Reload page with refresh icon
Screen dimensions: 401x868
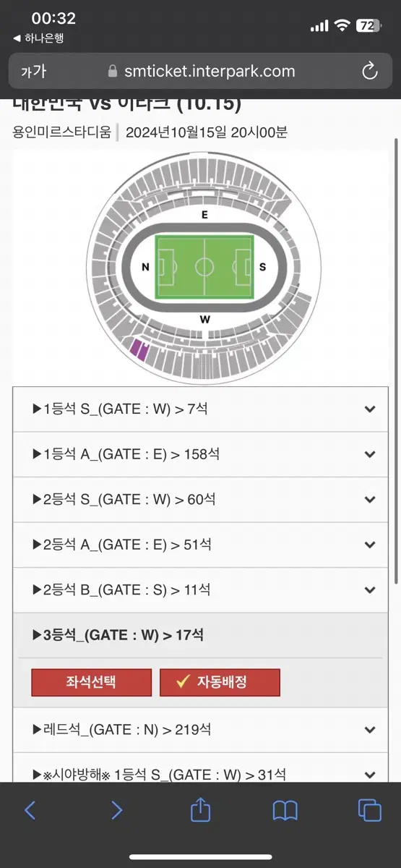pyautogui.click(x=369, y=71)
